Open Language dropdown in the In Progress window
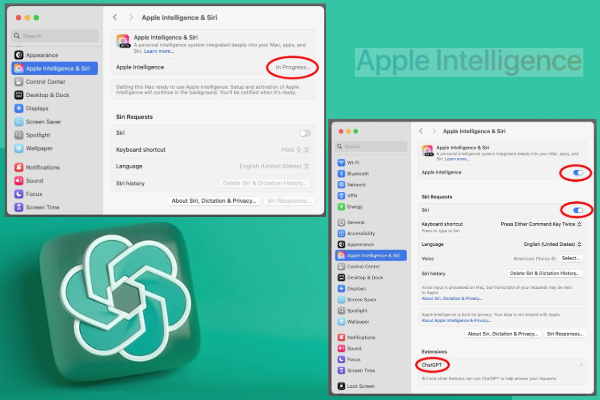Image resolution: width=600 pixels, height=400 pixels. tap(274, 166)
